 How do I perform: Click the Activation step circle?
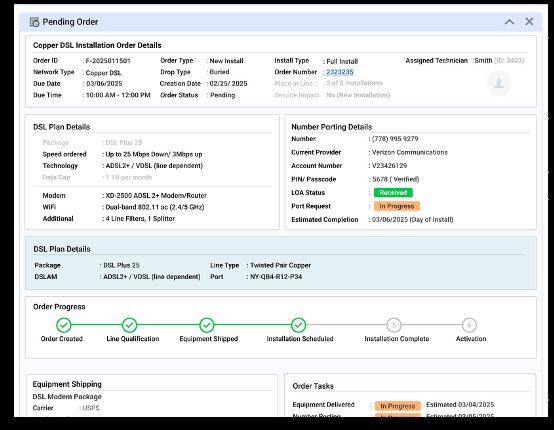(x=469, y=325)
